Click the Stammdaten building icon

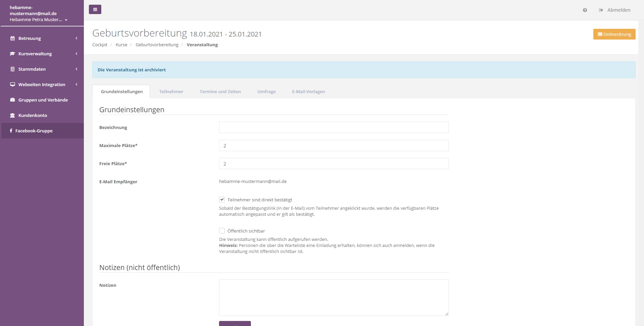(x=12, y=69)
